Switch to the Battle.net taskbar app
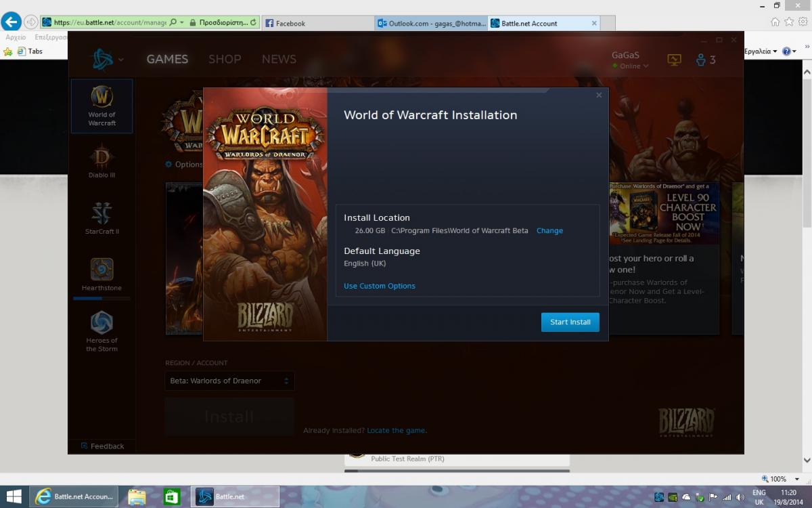812x508 pixels. point(235,496)
